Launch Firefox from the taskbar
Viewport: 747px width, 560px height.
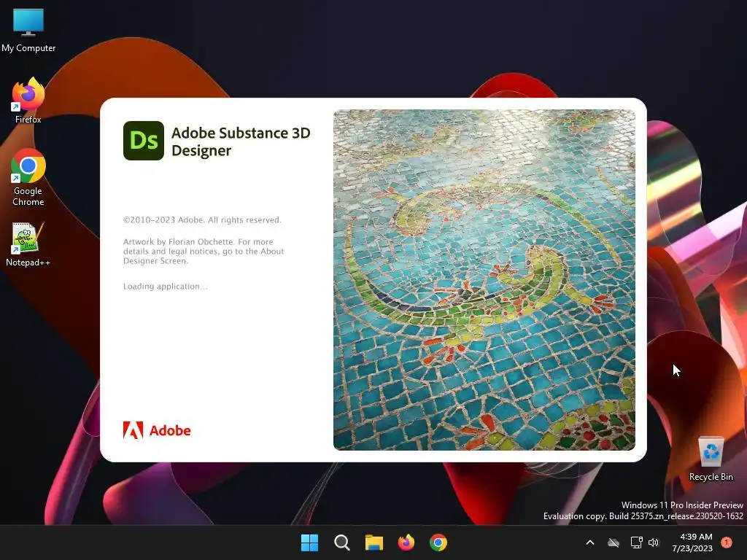pyautogui.click(x=406, y=542)
